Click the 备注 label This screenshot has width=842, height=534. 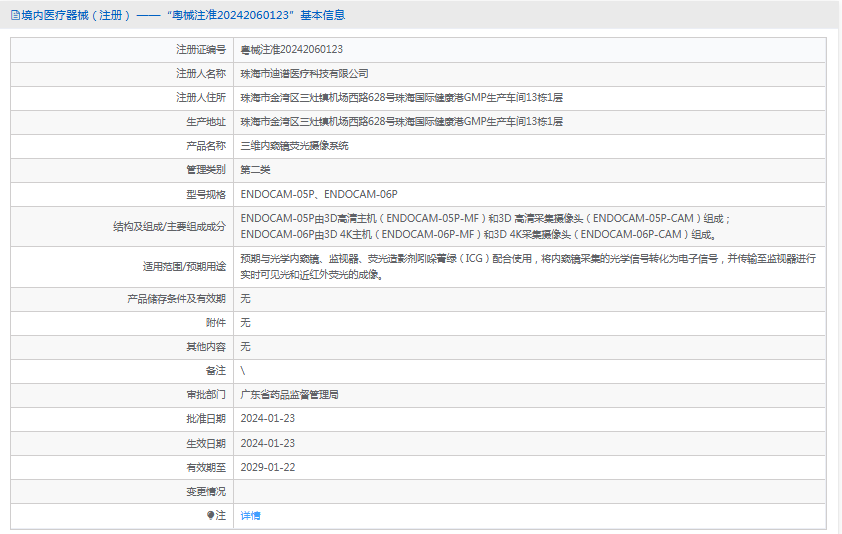pos(216,371)
